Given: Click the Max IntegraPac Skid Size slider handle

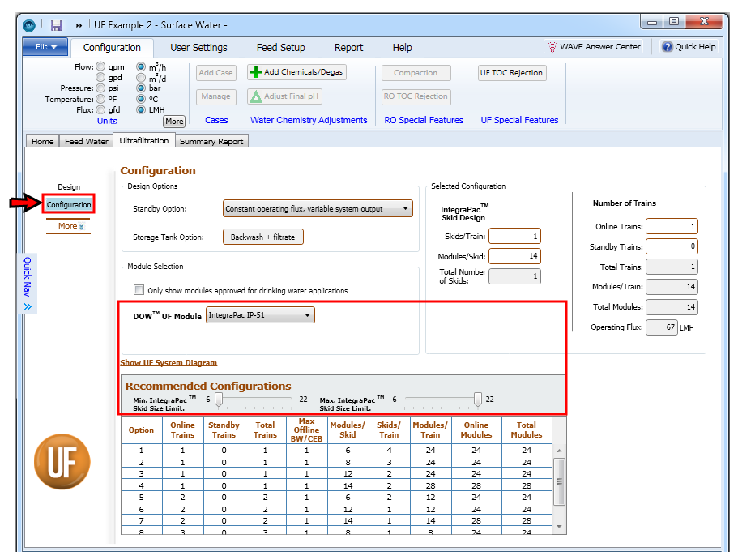Looking at the screenshot, I should click(478, 400).
